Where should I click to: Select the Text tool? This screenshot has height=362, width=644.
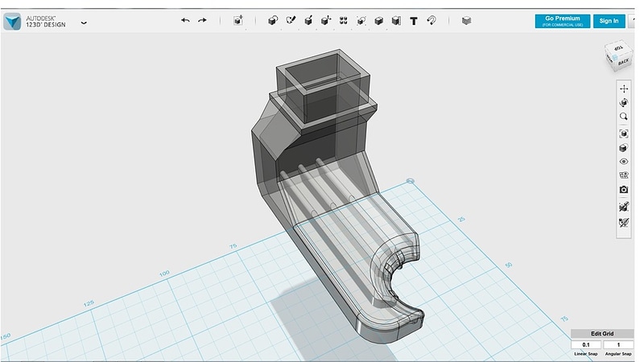414,21
